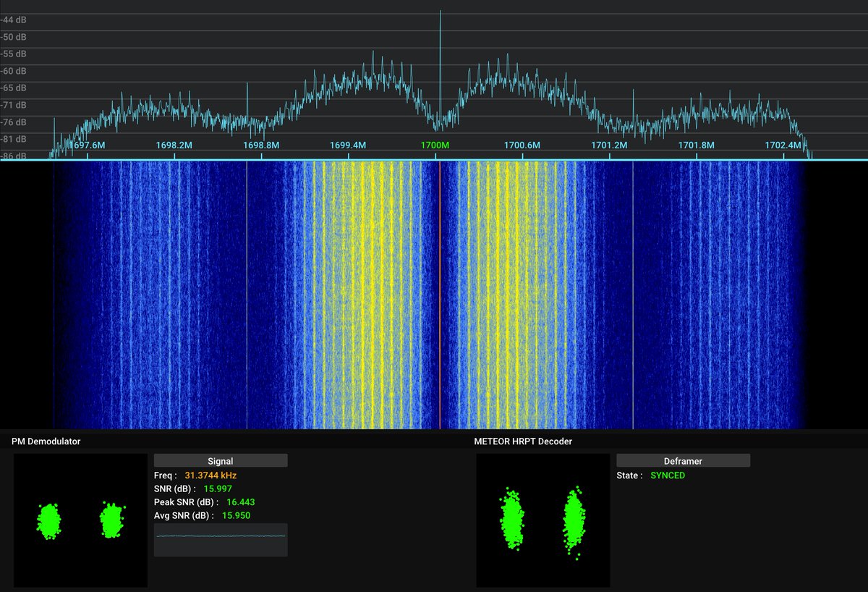Click the "SNR (dB) :" label

[175, 489]
